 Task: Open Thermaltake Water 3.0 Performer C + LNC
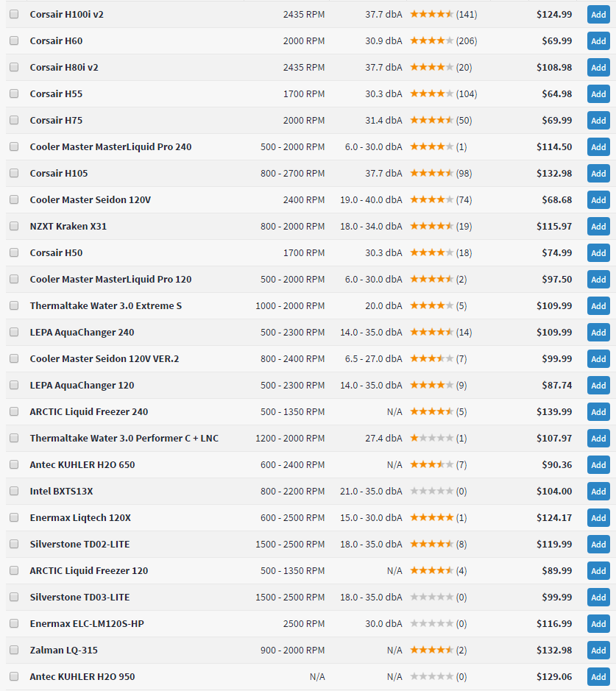[124, 438]
